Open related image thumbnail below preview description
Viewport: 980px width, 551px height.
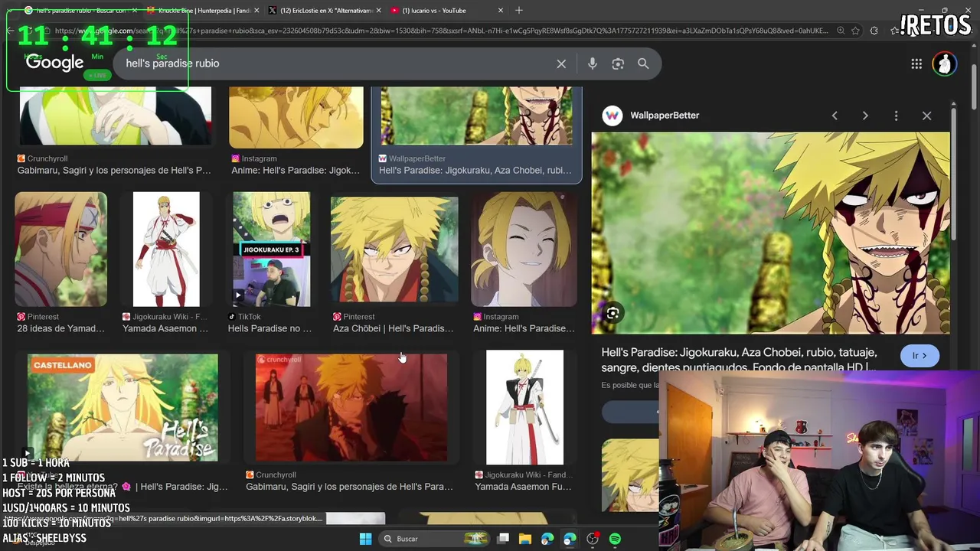coord(630,474)
